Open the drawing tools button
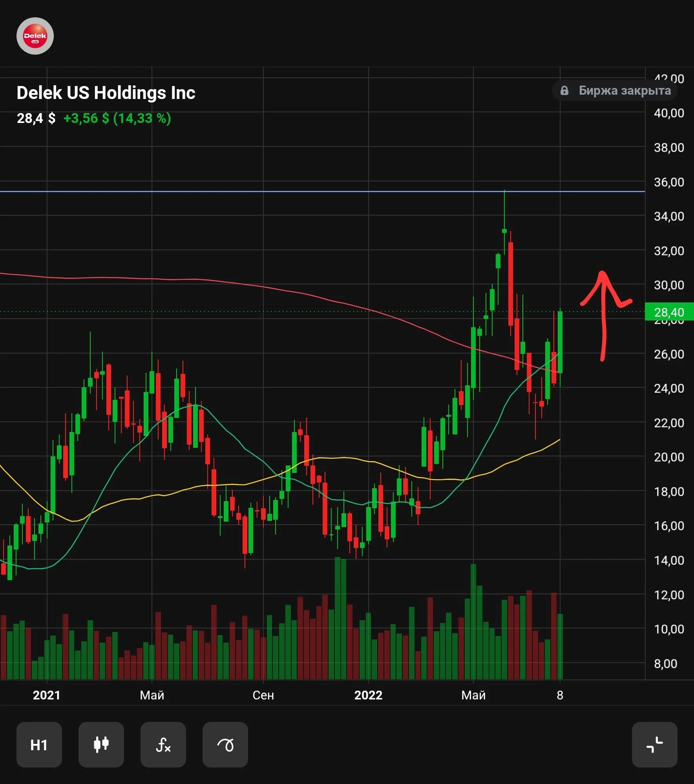 coord(225,744)
